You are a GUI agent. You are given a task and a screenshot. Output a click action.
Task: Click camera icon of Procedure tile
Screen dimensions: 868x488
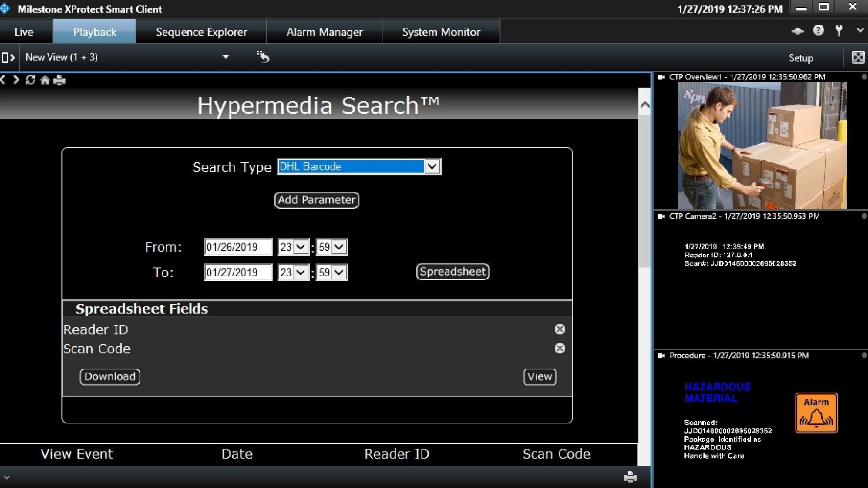pos(661,356)
